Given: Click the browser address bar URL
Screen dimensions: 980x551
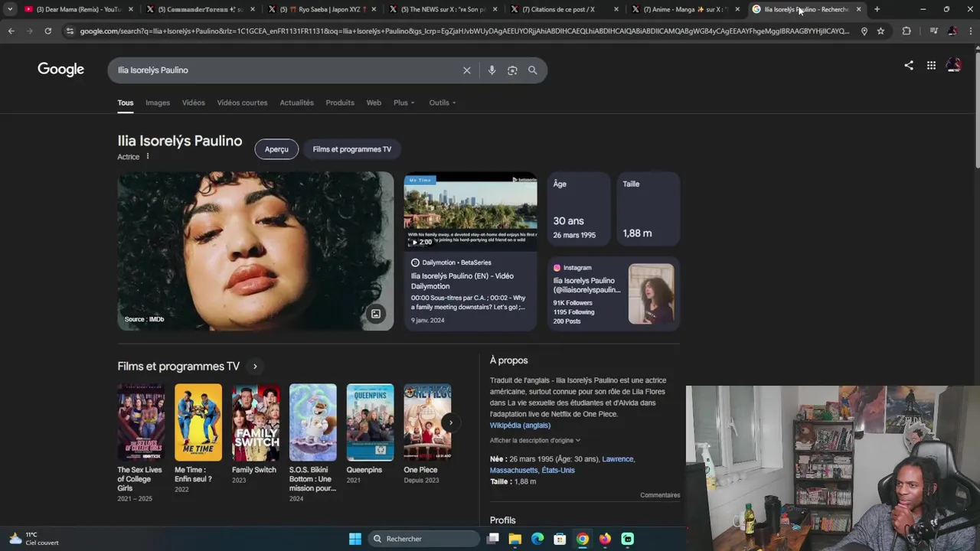Looking at the screenshot, I should pos(464,31).
